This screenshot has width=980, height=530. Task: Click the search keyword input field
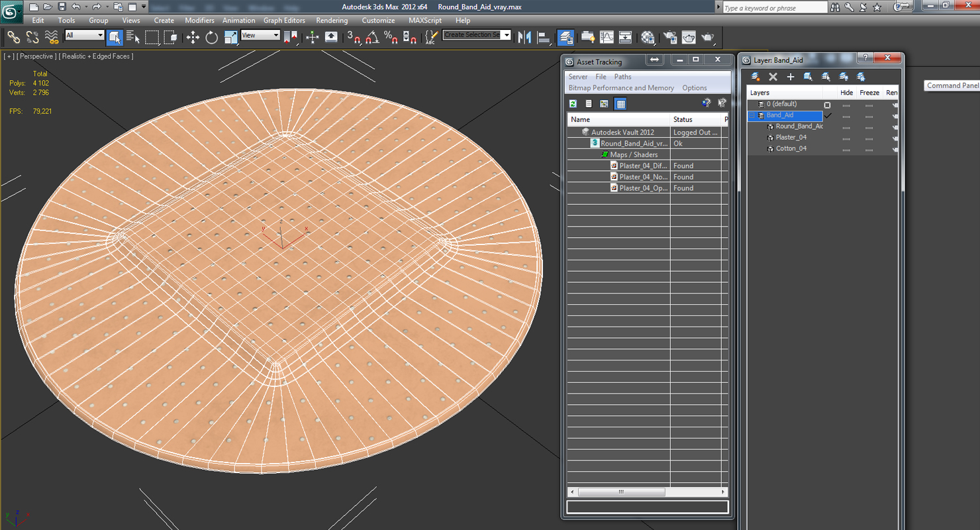pos(774,8)
